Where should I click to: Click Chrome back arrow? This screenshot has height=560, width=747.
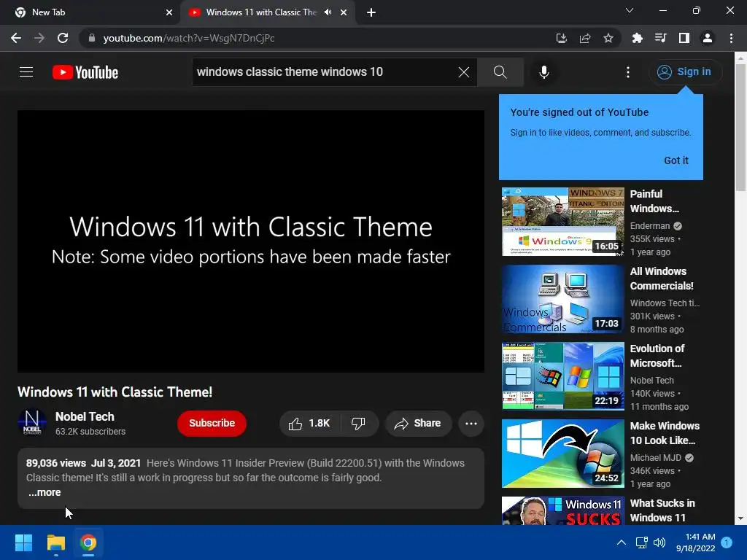(x=16, y=38)
